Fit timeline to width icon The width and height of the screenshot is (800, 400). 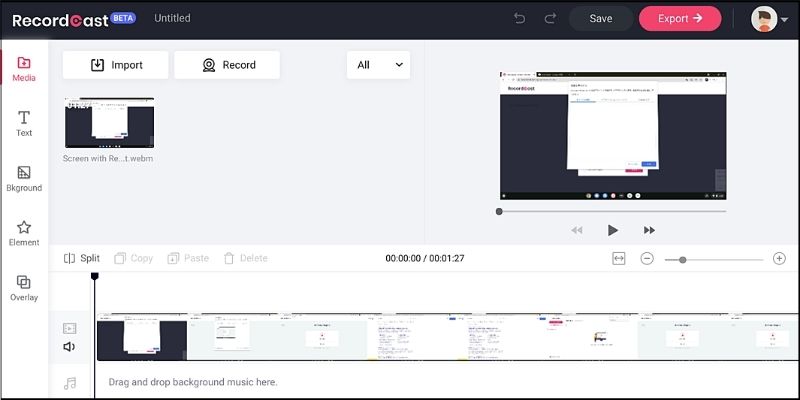coord(618,259)
